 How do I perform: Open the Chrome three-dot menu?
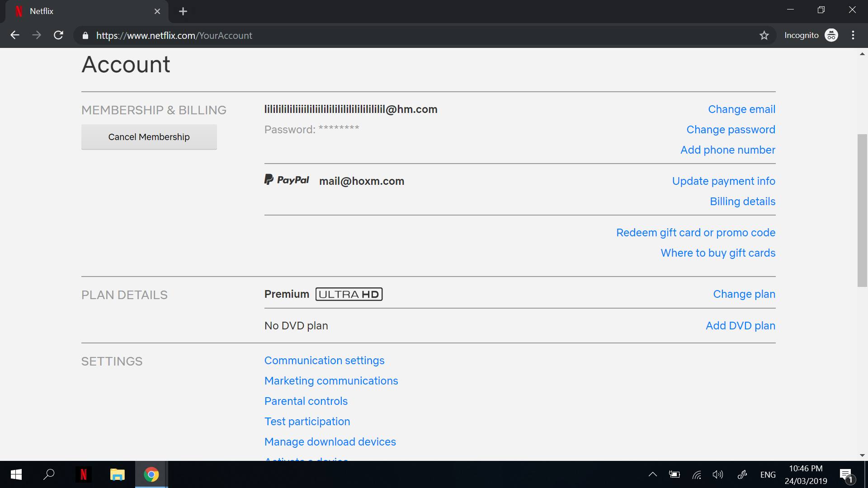click(853, 35)
